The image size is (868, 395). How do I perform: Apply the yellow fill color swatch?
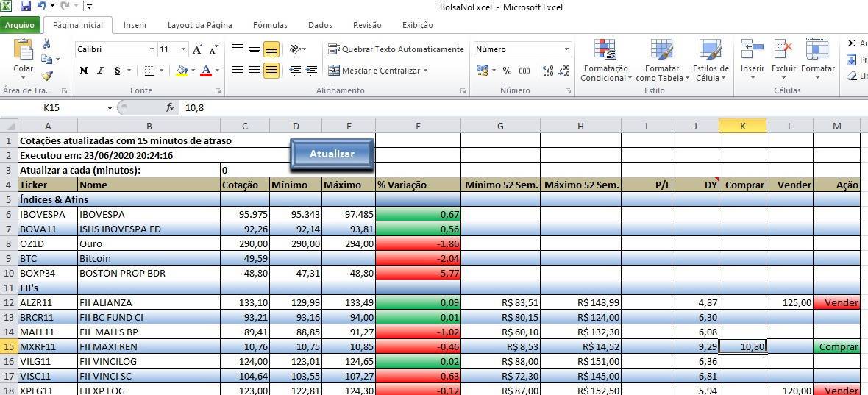coord(182,71)
